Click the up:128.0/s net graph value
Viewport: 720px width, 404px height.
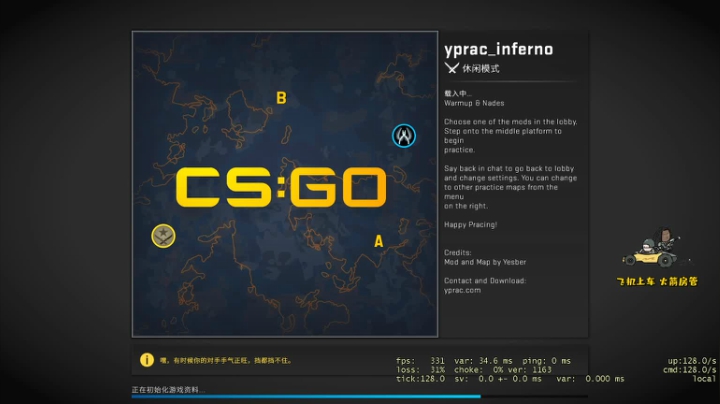tap(692, 361)
